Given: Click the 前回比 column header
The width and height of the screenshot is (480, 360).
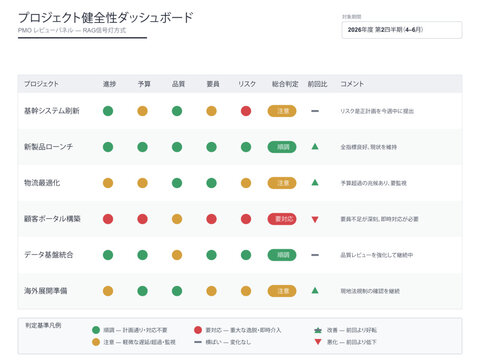Looking at the screenshot, I should pos(317,84).
